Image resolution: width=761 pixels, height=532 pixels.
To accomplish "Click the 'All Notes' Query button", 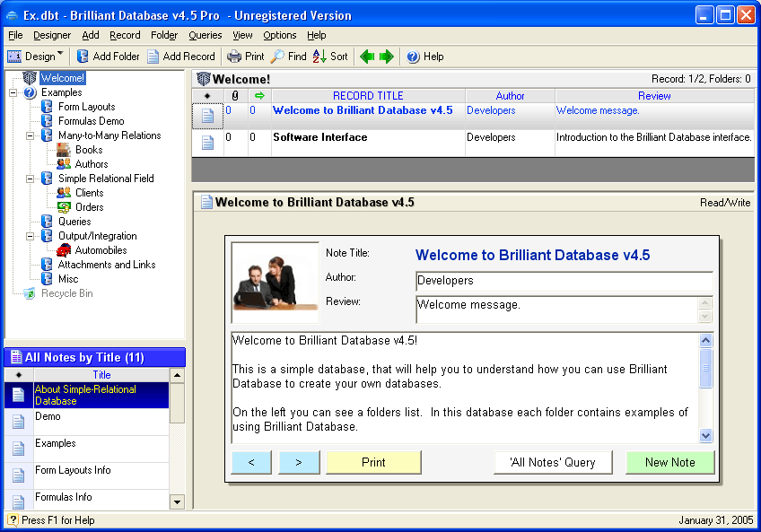I will click(553, 463).
